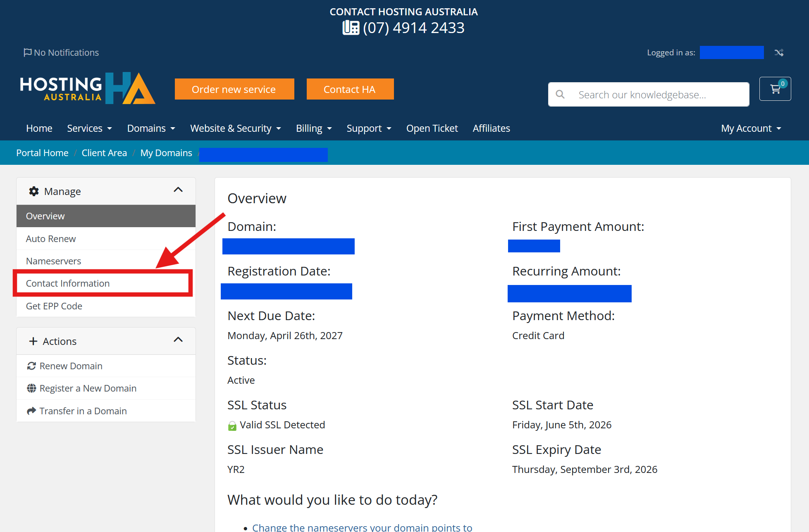Open the Domains dropdown menu

151,128
